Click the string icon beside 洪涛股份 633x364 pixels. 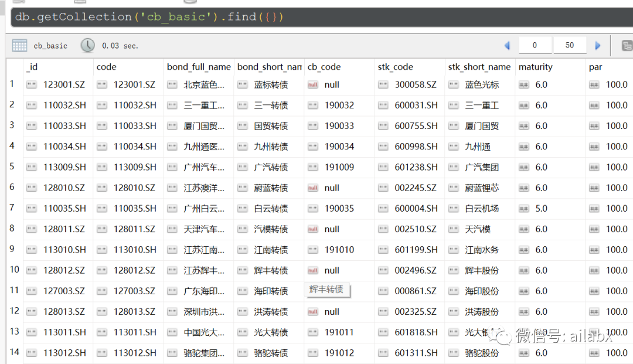point(453,312)
